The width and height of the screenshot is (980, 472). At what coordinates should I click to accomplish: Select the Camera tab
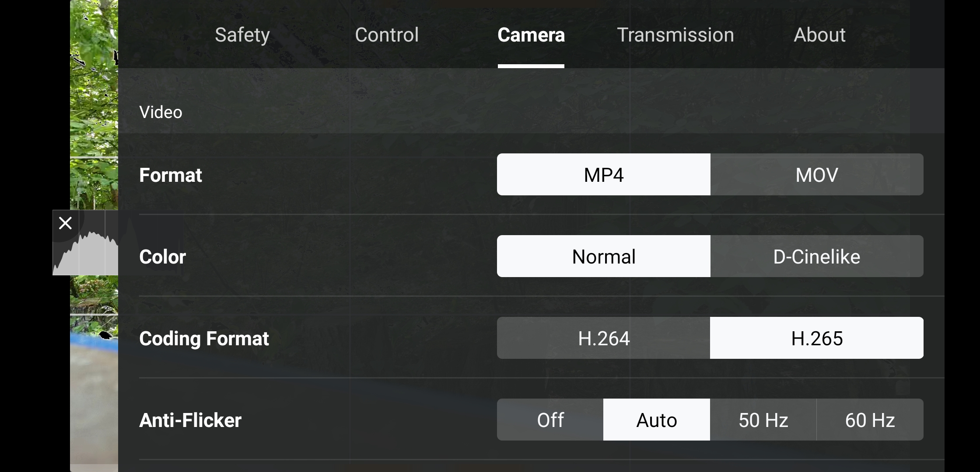(531, 35)
